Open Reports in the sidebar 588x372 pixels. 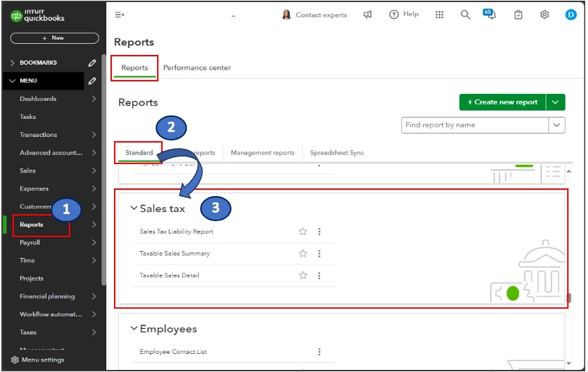click(x=31, y=225)
